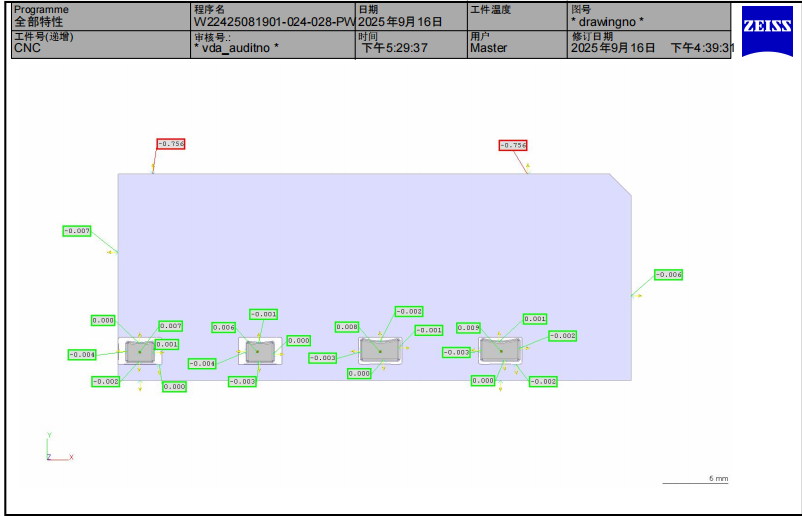This screenshot has width=802, height=516.
Task: Click the 0.007 measurement label
Action: 170,326
